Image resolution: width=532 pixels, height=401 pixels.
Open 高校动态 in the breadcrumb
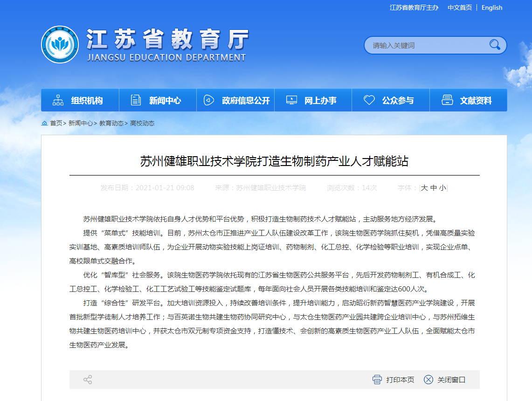point(142,124)
